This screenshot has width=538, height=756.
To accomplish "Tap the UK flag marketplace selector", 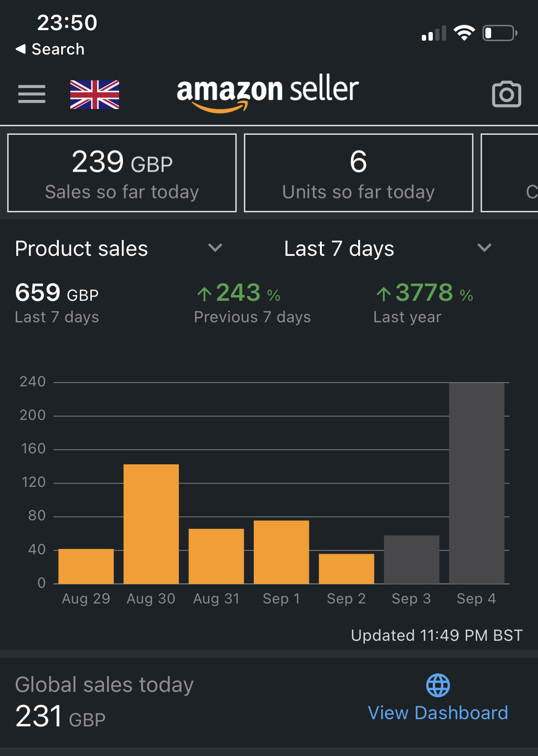I will pyautogui.click(x=95, y=95).
